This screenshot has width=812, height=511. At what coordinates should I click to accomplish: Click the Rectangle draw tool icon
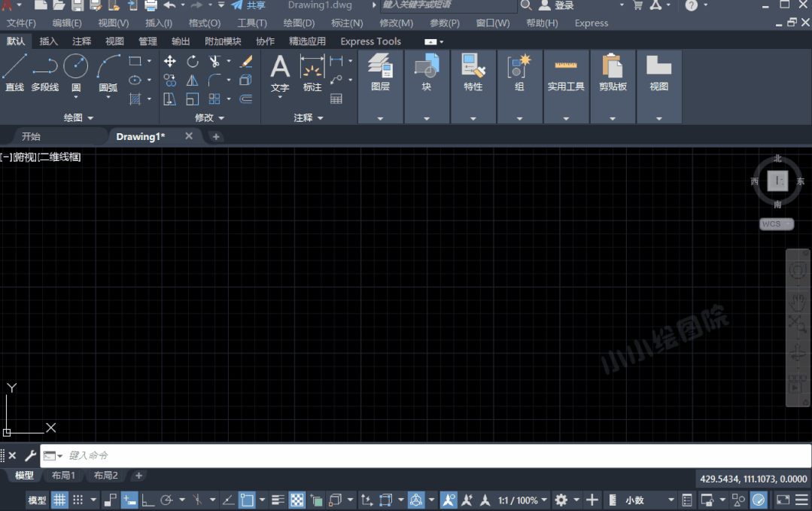(x=135, y=61)
